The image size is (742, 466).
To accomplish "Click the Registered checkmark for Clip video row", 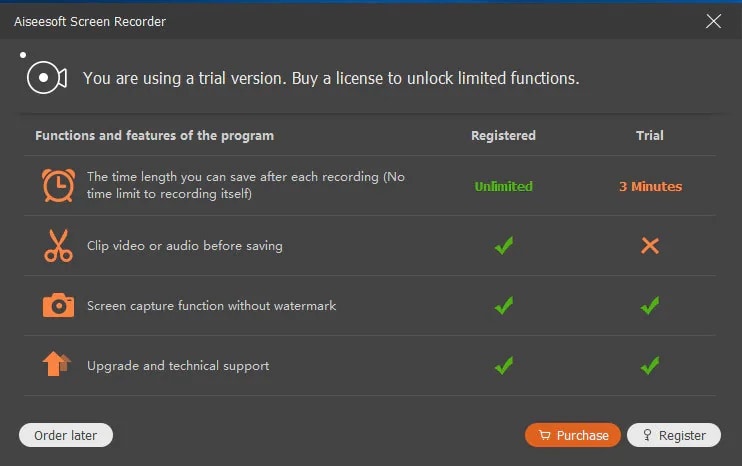I will click(x=504, y=246).
